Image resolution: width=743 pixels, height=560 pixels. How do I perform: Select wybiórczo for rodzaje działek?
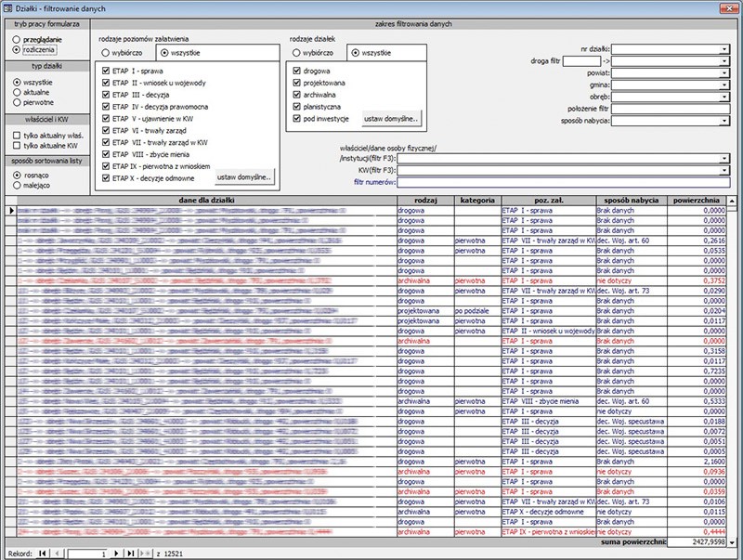pyautogui.click(x=296, y=53)
